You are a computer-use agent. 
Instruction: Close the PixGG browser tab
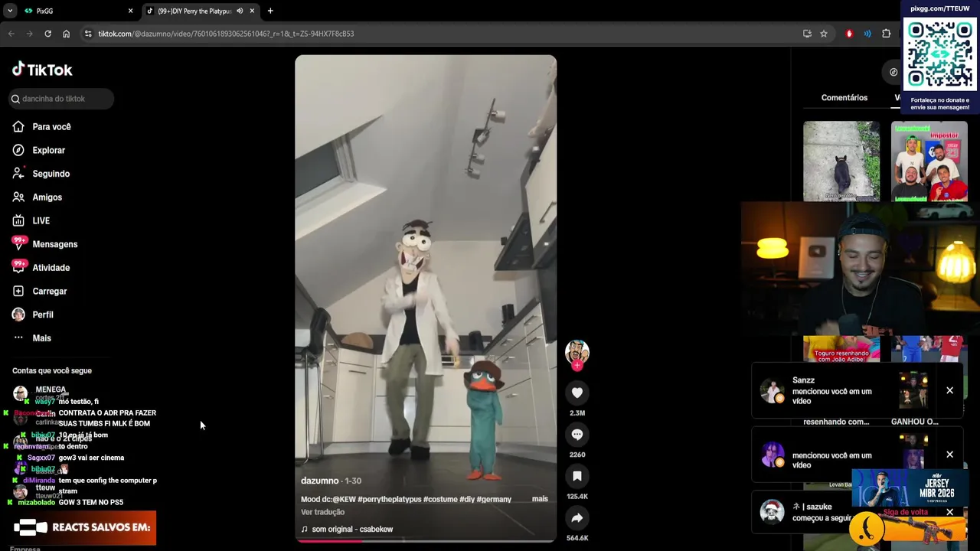click(x=130, y=11)
